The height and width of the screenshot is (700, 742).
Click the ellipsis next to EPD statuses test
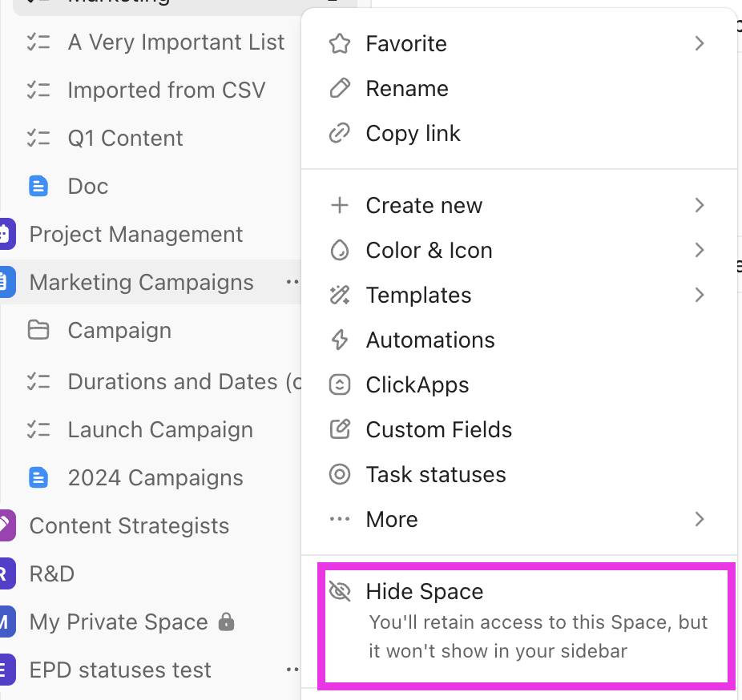click(292, 670)
